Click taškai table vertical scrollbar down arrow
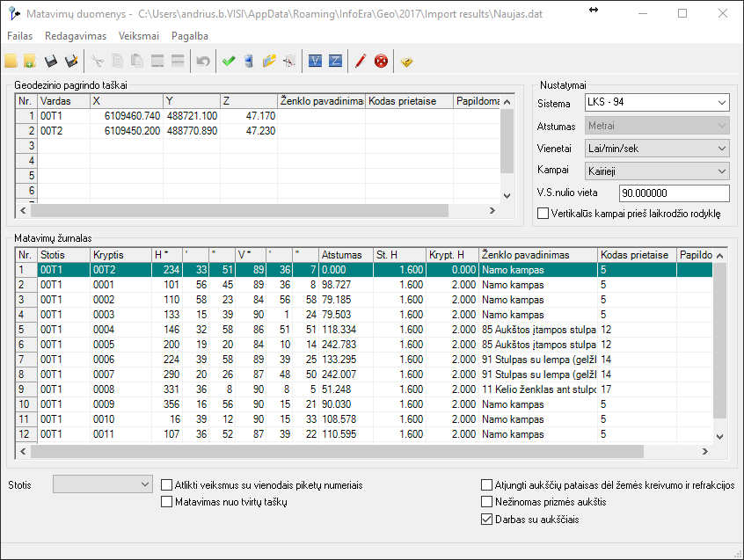744x560 pixels. [x=507, y=196]
